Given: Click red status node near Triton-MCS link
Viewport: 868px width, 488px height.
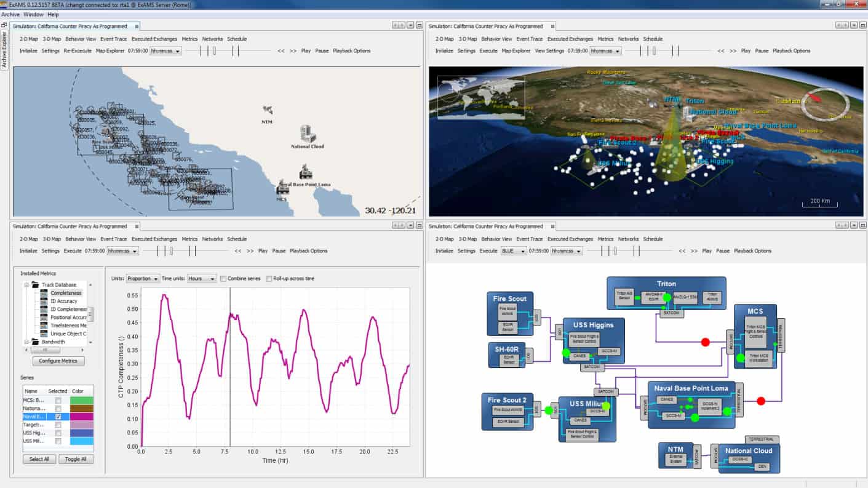Looking at the screenshot, I should [706, 342].
